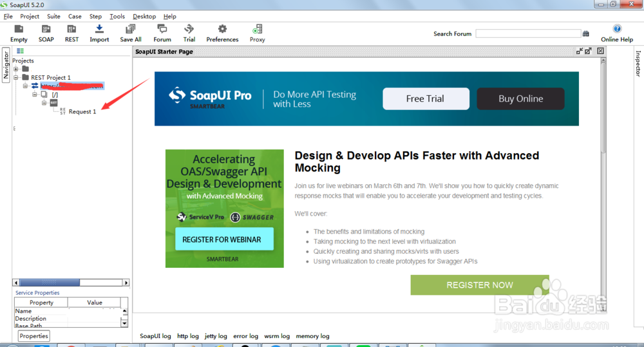This screenshot has width=644, height=347.
Task: Create a new SOAP project
Action: [x=46, y=33]
